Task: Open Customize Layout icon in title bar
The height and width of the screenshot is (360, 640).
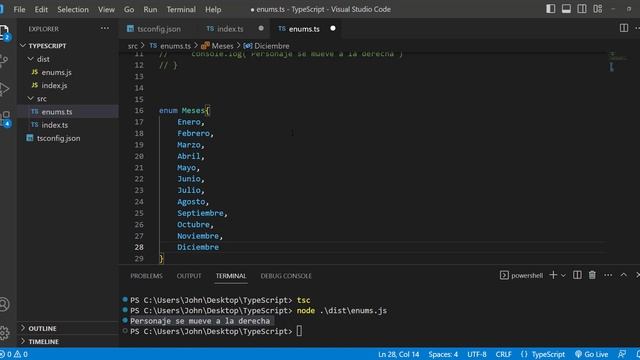Action: pos(598,9)
